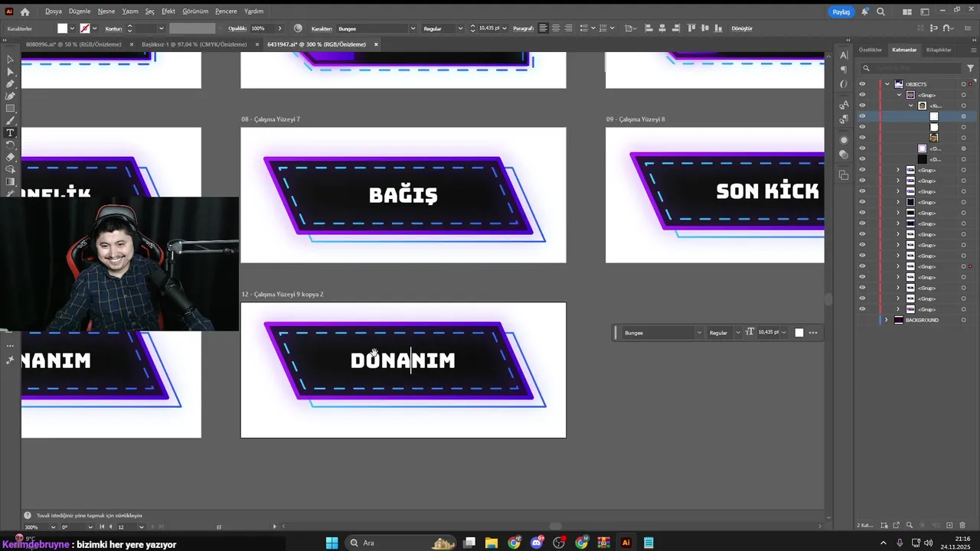This screenshot has width=980, height=551.
Task: Click the notifications bell icon
Action: click(864, 11)
